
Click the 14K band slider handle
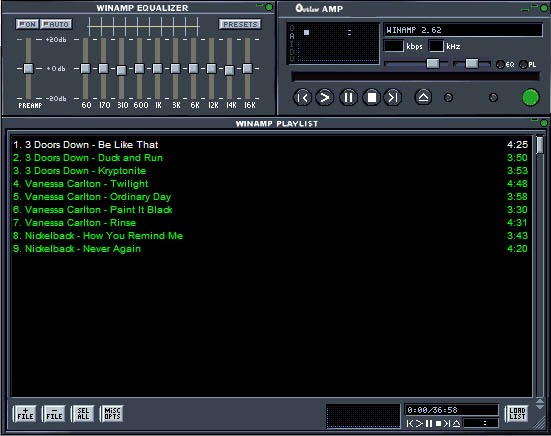229,71
